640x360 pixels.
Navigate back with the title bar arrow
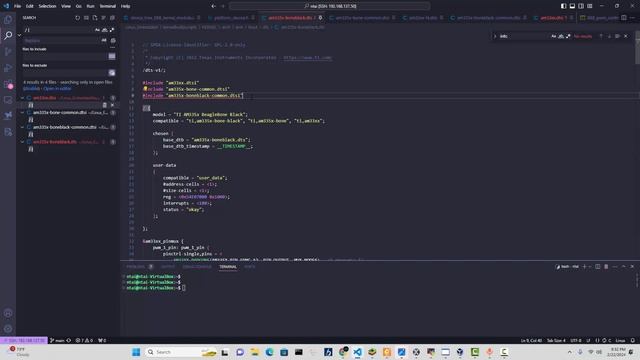(x=213, y=6)
